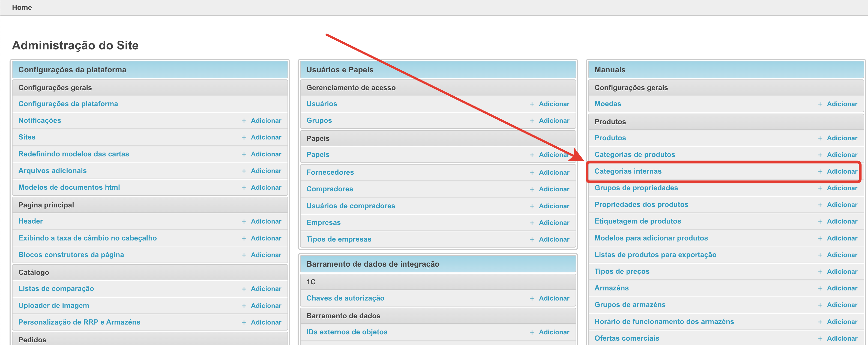The width and height of the screenshot is (868, 345).
Task: Open the Compradores section
Action: point(330,189)
